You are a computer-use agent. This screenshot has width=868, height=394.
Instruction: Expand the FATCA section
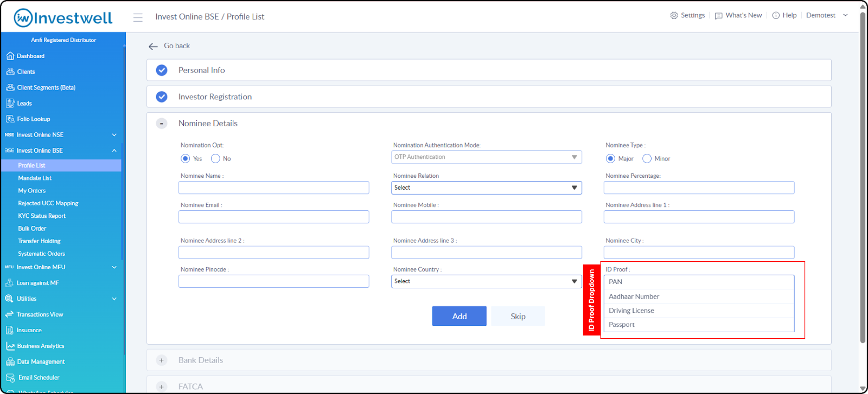(x=162, y=386)
